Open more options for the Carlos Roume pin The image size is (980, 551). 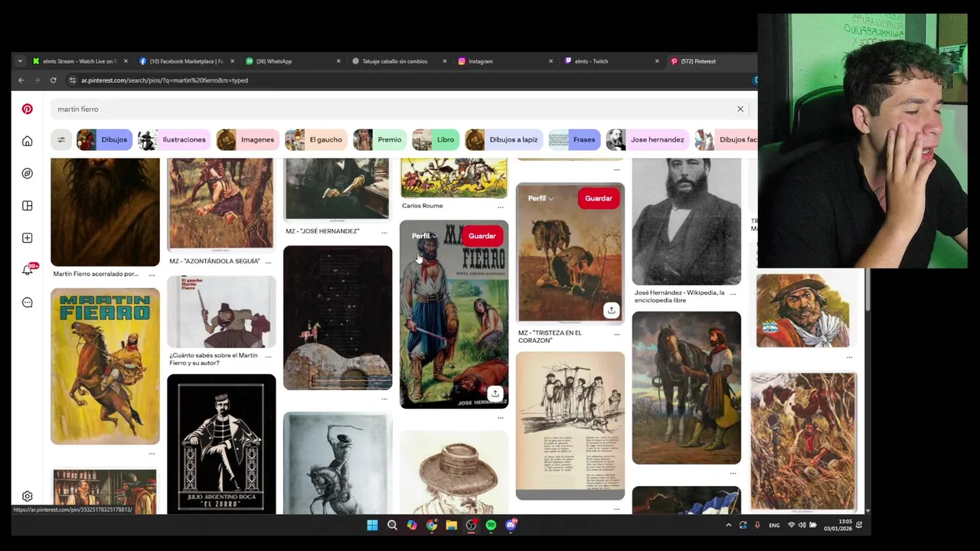tap(501, 207)
